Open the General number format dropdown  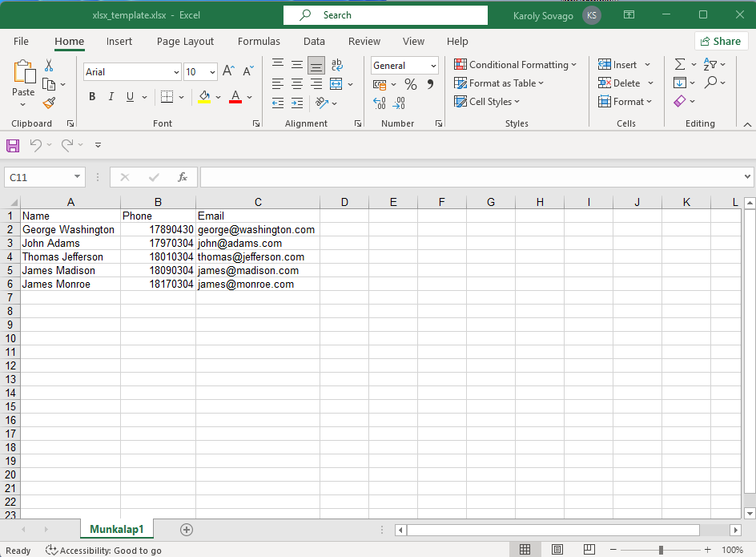[x=433, y=66]
